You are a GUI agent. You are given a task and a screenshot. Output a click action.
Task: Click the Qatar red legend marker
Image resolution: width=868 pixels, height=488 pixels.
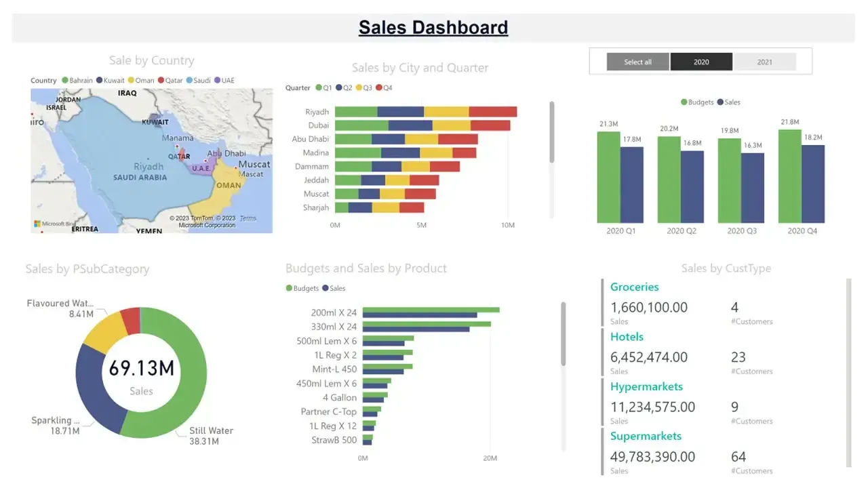coord(161,81)
